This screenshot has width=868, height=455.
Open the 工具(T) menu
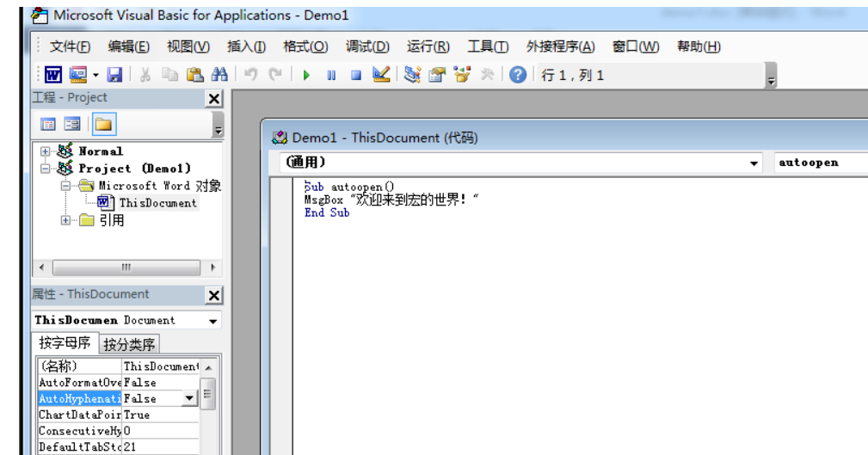point(488,46)
